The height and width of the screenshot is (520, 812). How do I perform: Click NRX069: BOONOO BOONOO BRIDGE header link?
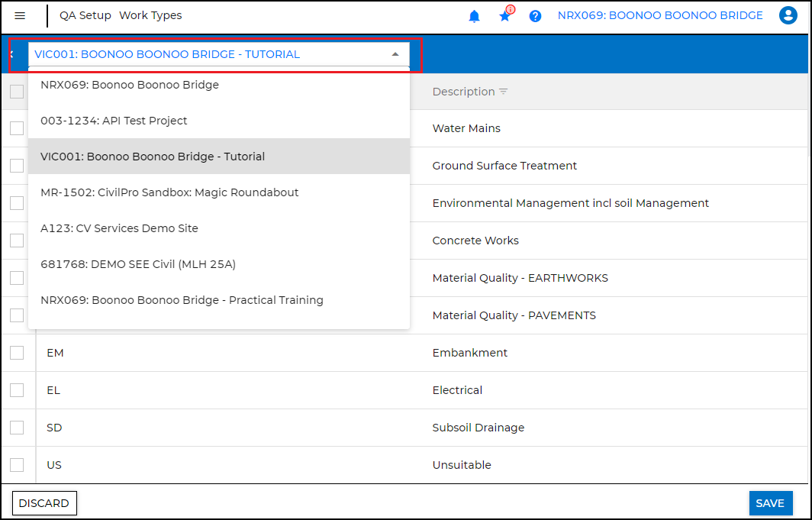[x=659, y=15]
